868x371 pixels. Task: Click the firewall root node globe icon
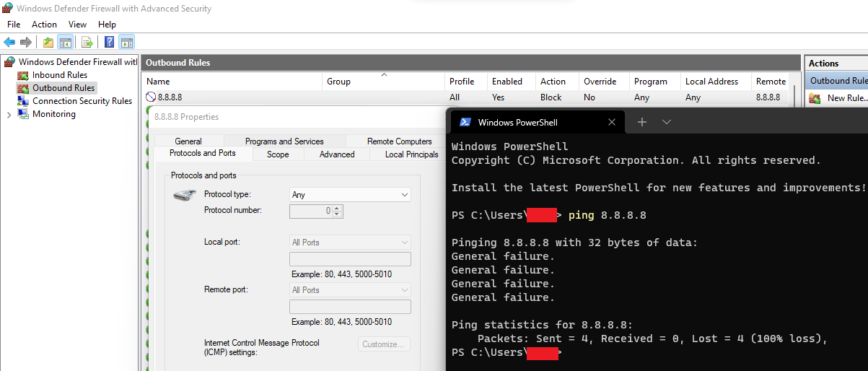9,62
